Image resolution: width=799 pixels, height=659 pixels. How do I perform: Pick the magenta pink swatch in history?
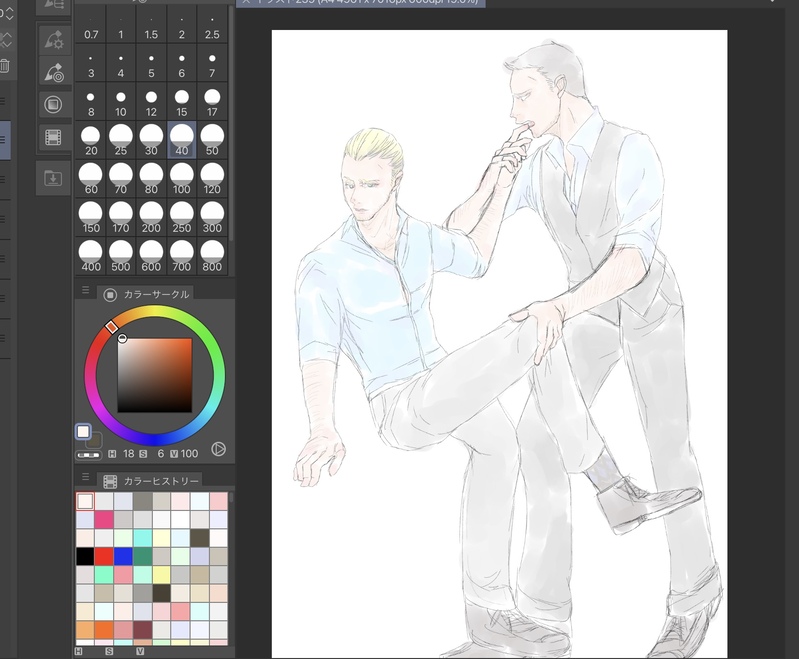click(x=104, y=519)
